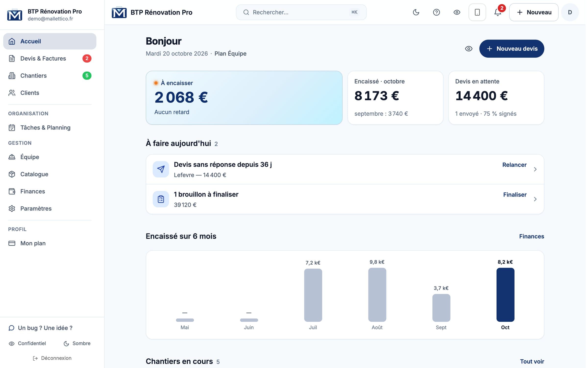Open notifications bell with 2 badge
The image size is (588, 368).
tap(498, 12)
